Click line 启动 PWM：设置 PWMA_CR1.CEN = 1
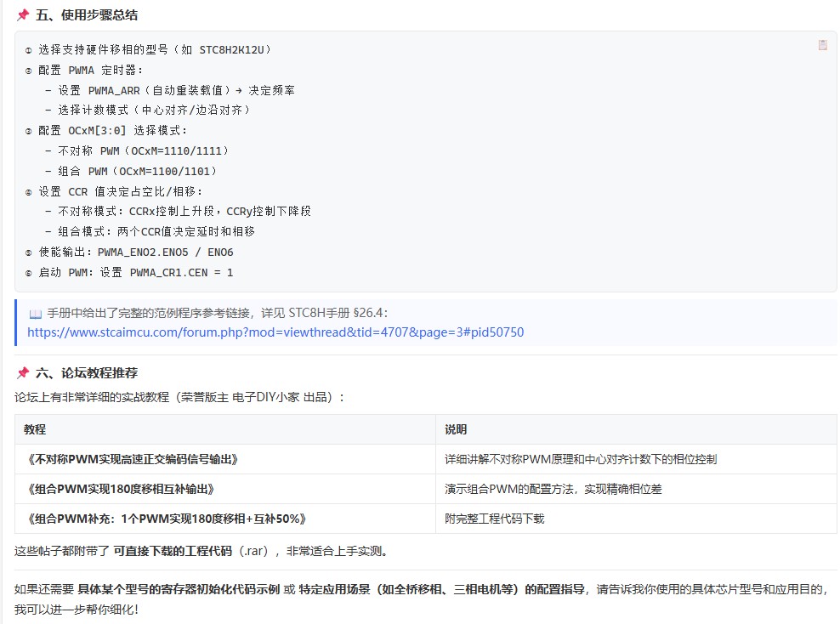The height and width of the screenshot is (624, 840). click(x=129, y=272)
